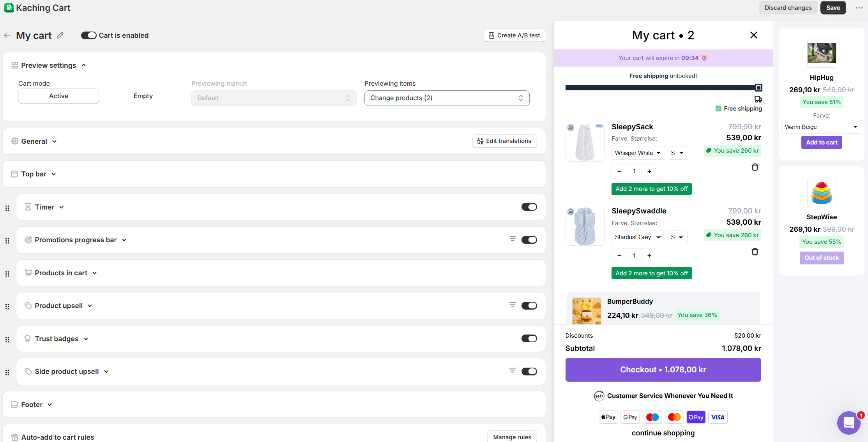Viewport: 868px width, 442px height.
Task: Increase SleepySack quantity with plus
Action: (x=649, y=171)
